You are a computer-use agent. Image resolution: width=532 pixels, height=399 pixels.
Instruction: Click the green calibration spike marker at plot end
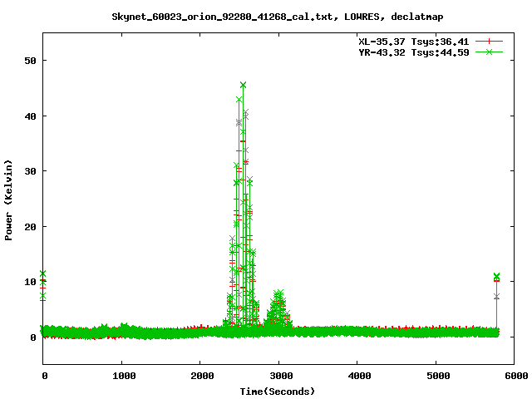[x=497, y=276]
